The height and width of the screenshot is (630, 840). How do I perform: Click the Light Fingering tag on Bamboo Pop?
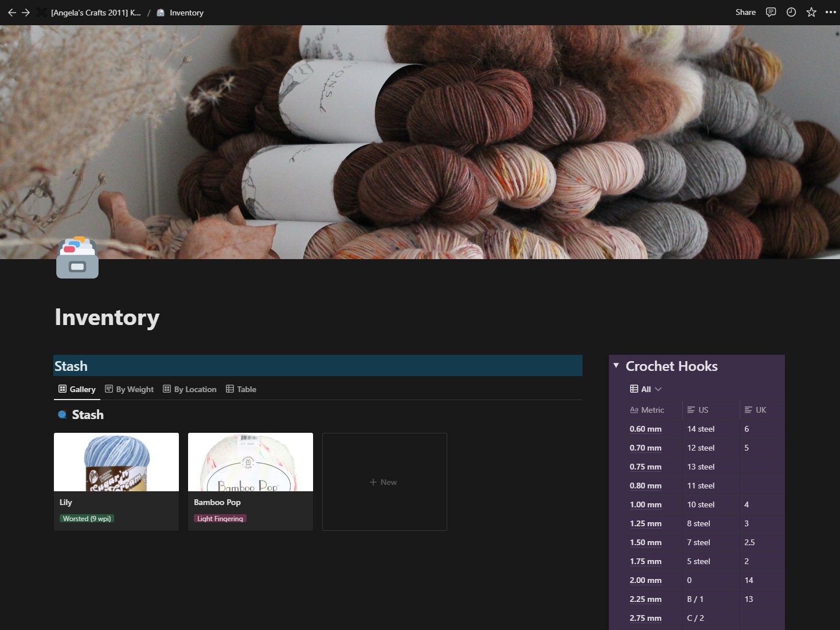tap(219, 518)
